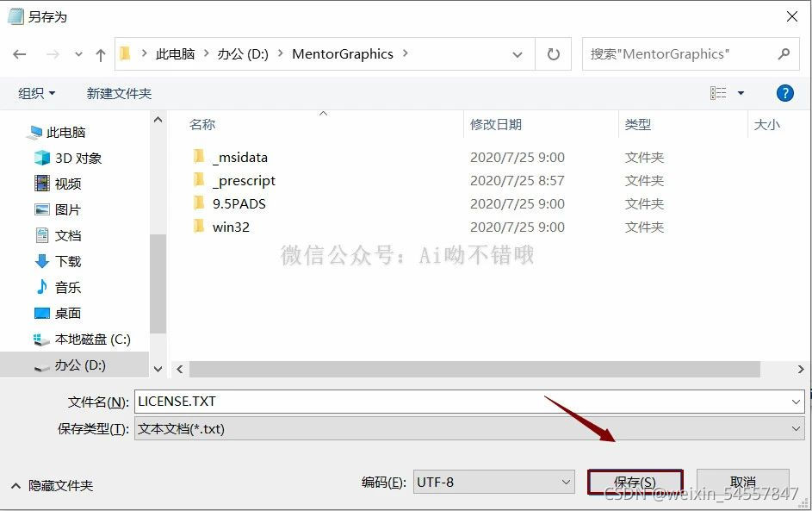Click the search magnifier icon
The width and height of the screenshot is (812, 511).
click(x=784, y=54)
